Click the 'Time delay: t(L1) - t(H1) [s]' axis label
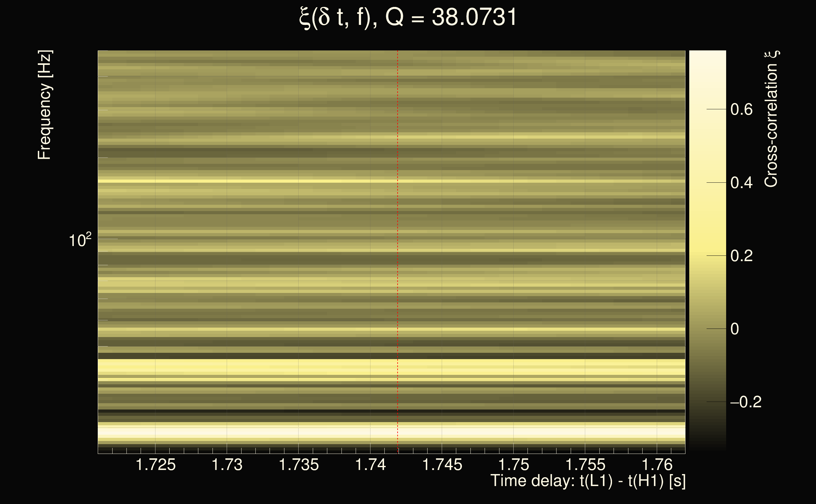Viewport: 816px width, 504px height. point(588,481)
